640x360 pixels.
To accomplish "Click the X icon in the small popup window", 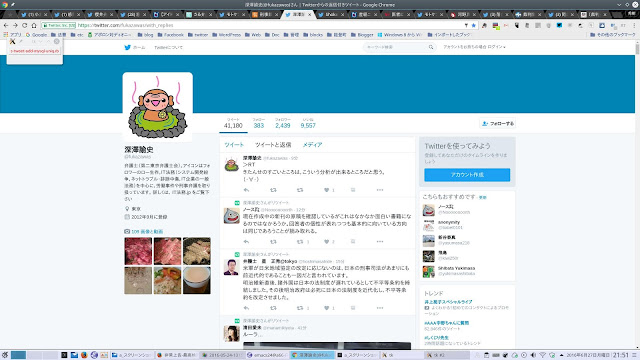I will point(12,41).
